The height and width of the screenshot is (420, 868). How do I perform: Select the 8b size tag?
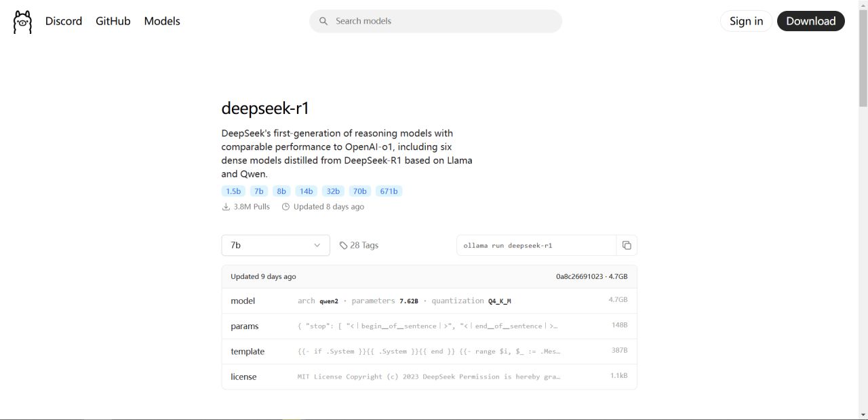tap(281, 191)
